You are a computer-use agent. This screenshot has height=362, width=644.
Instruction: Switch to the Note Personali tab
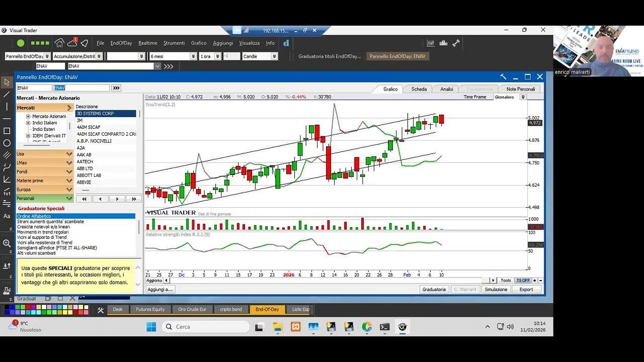click(x=521, y=89)
